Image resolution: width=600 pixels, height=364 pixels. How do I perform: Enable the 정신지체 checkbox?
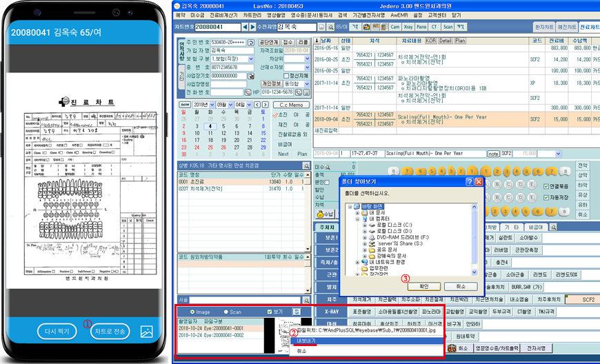coord(287,75)
